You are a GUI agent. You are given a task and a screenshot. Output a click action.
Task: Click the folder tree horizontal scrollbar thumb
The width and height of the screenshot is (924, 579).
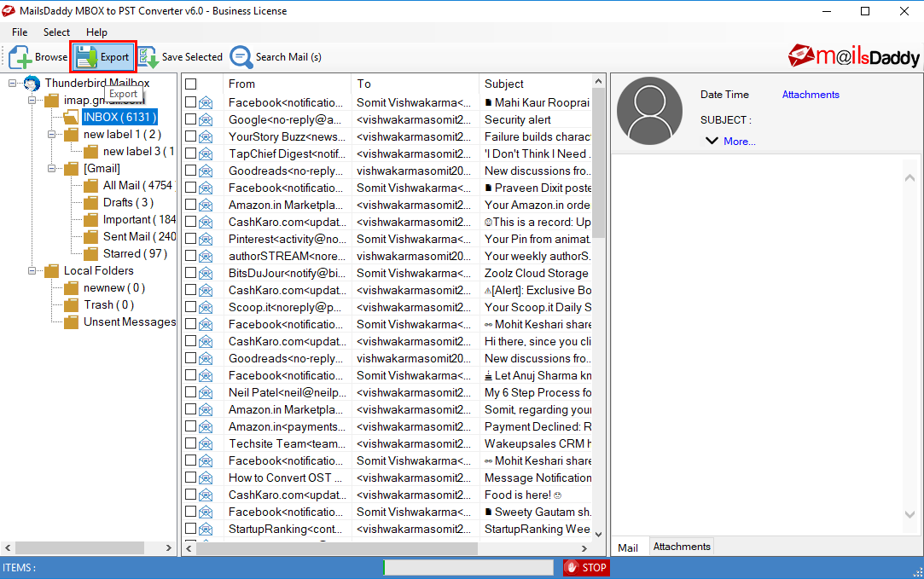pos(79,547)
